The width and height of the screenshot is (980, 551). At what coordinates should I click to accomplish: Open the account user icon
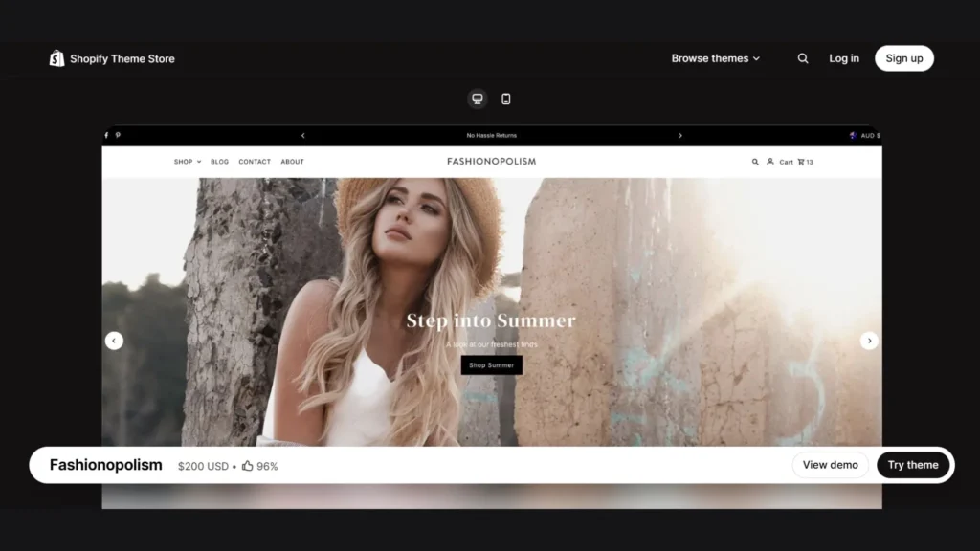click(770, 162)
